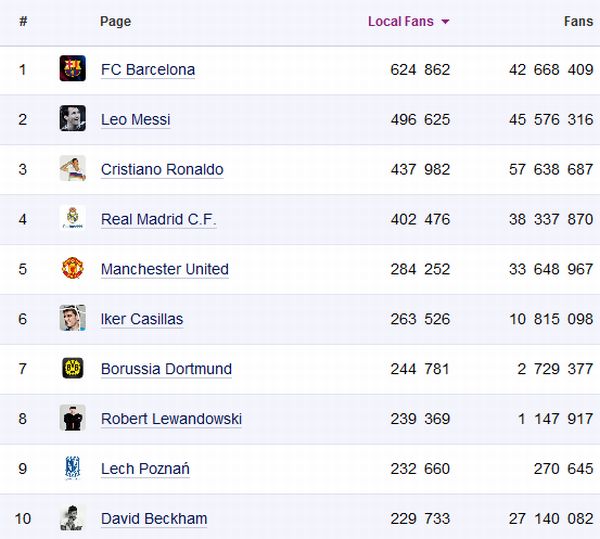This screenshot has width=600, height=539.
Task: Click the Page column header
Action: [x=115, y=21]
